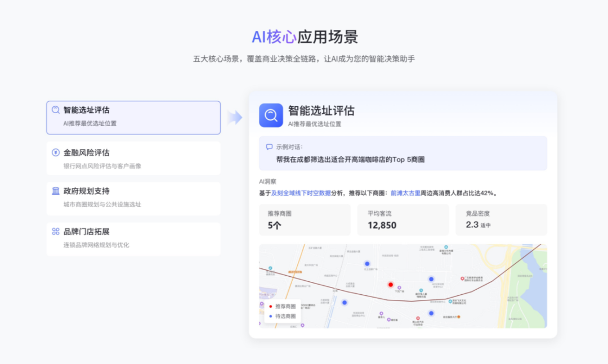Click the yen icon for 金融风险评估

click(x=56, y=152)
